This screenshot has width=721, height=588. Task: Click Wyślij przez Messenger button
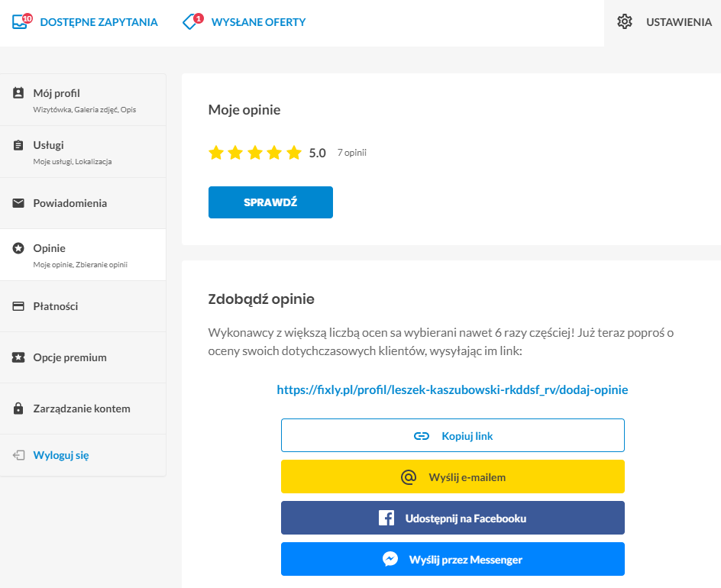coord(453,559)
